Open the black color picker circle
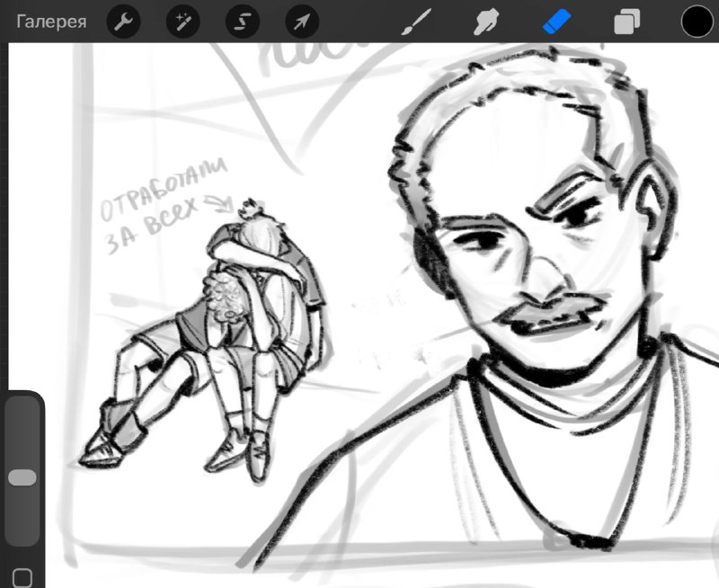This screenshot has width=719, height=588. [697, 21]
